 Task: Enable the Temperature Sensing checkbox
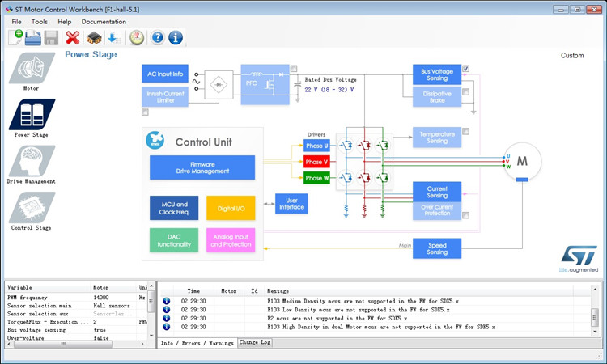(x=465, y=132)
